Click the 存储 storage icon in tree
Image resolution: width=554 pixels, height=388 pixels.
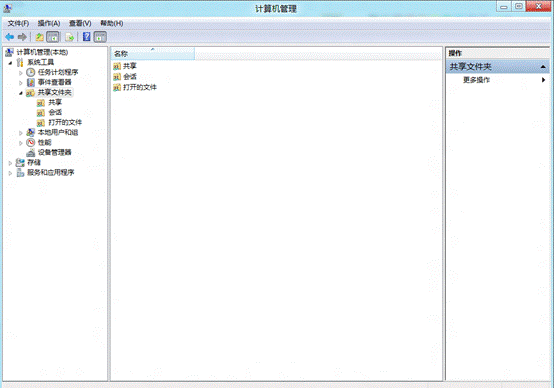pos(20,163)
